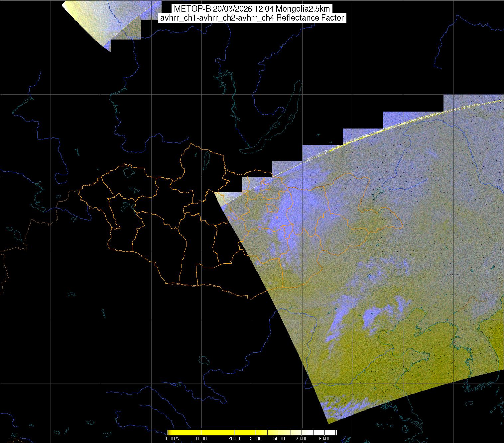Click the 30.00 label on the color scale
The image size is (504, 443).
255,439
